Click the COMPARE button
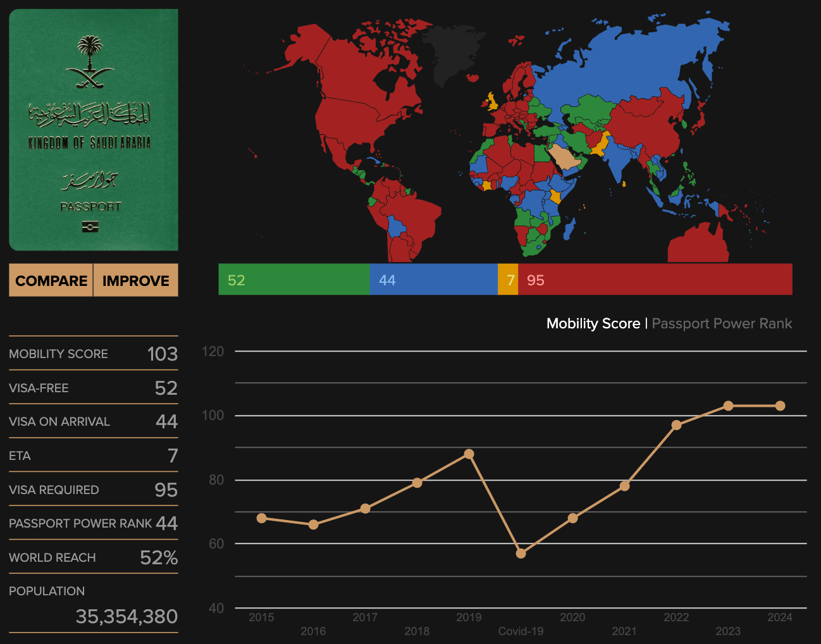 (x=51, y=280)
